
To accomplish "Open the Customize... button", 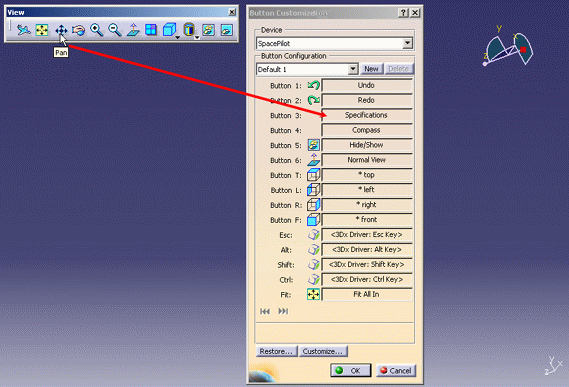I will pos(323,351).
